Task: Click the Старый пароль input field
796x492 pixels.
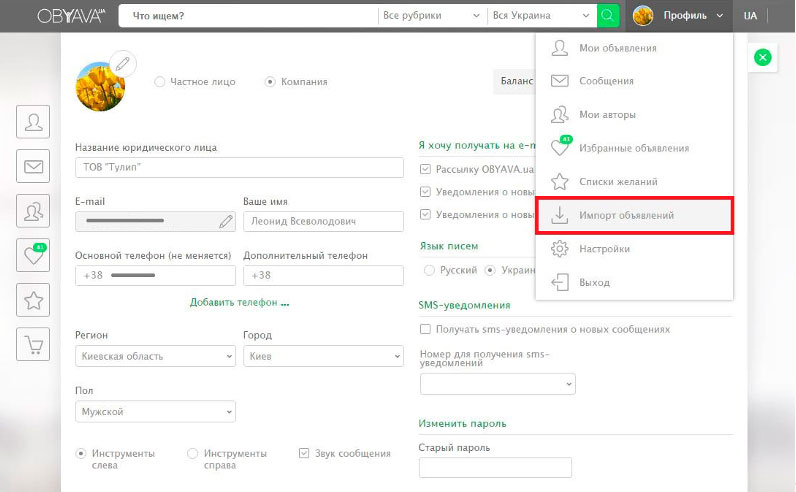Action: click(495, 467)
